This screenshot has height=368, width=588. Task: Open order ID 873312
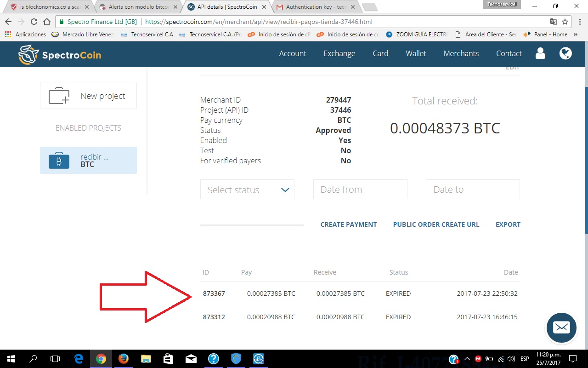coord(214,317)
